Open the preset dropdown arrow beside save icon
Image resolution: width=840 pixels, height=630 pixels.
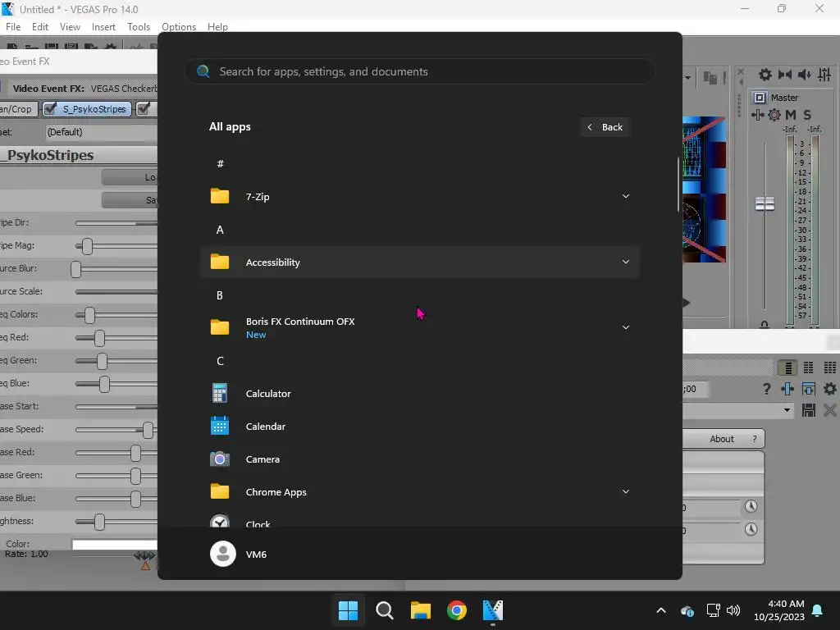(x=787, y=410)
